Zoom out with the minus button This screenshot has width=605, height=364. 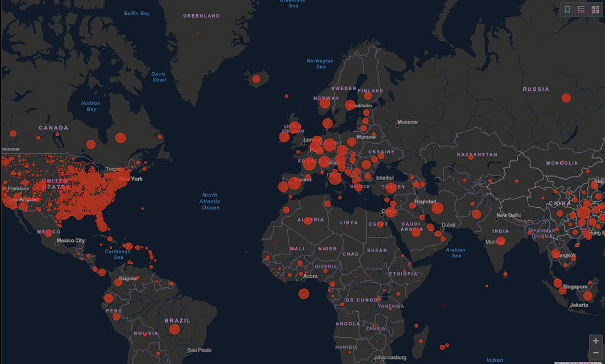point(596,354)
